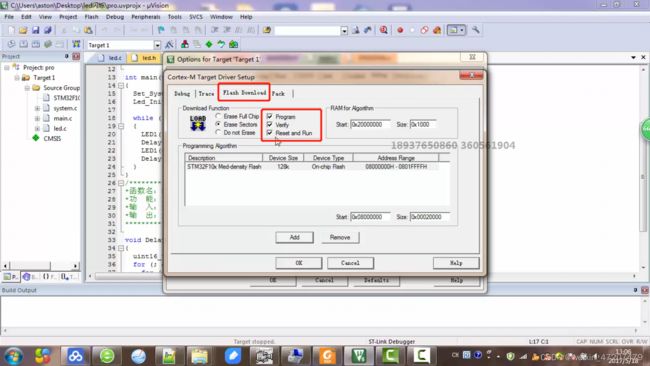Viewport: 650px width, 366px height.
Task: Click the Kill All Breakpoints icon
Action: point(437,30)
